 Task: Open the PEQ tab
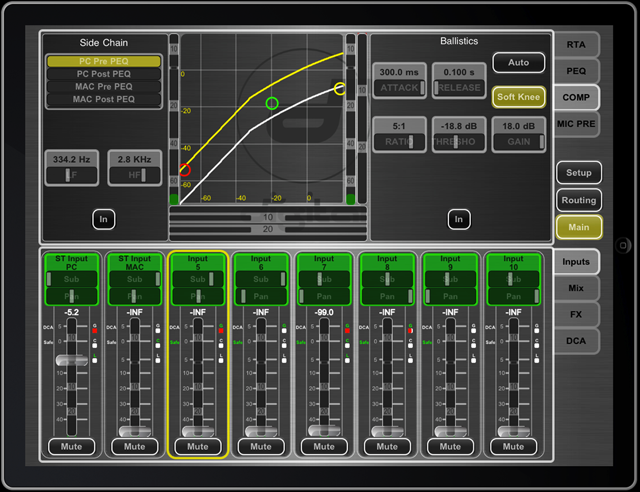pyautogui.click(x=576, y=71)
